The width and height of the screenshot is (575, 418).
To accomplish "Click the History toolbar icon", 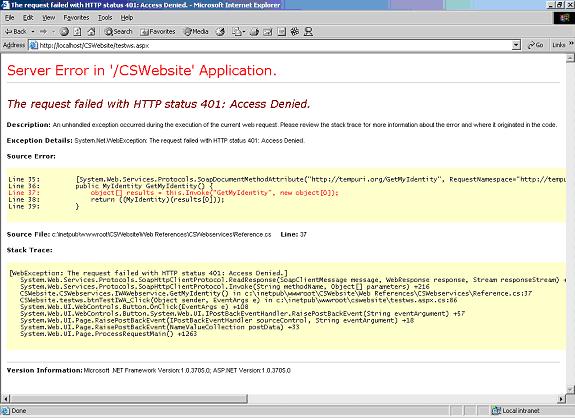I will coord(220,32).
